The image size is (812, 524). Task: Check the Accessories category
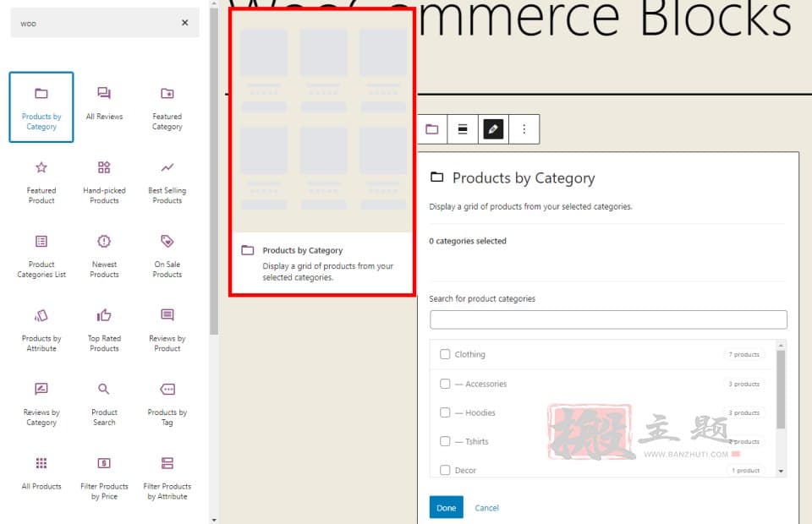[445, 384]
